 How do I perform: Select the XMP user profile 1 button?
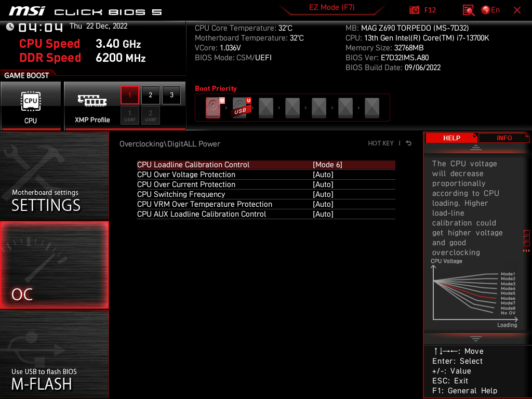(129, 115)
